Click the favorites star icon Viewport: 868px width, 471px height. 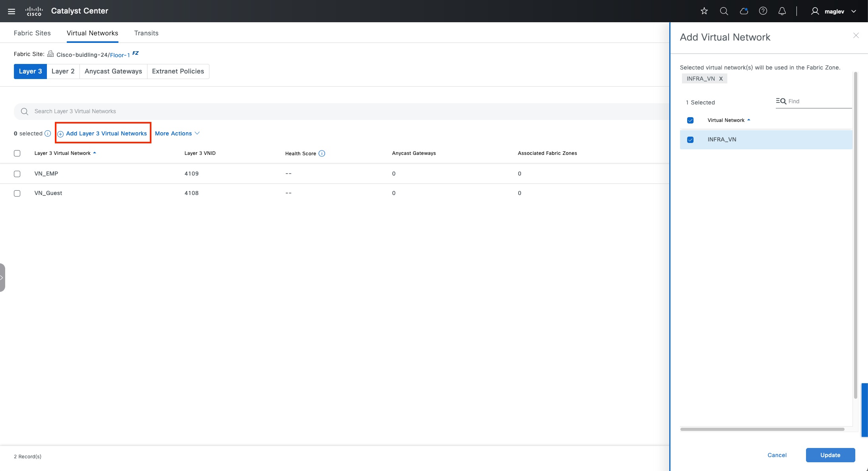point(704,11)
